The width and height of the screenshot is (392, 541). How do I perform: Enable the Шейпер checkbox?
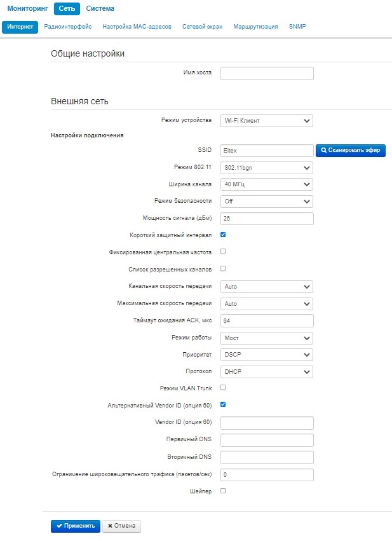[223, 491]
